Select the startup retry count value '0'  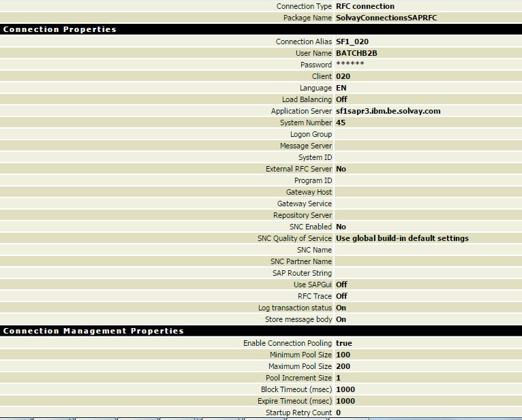point(338,413)
